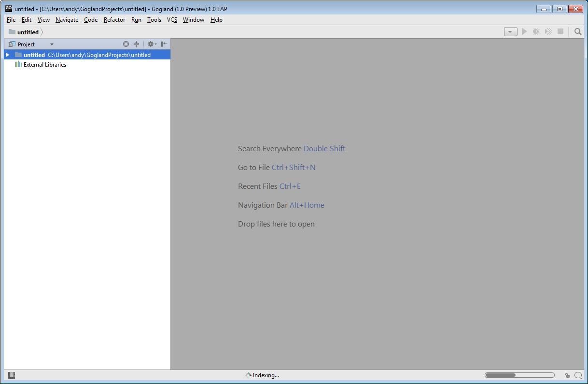Open the VCS menu

point(172,20)
